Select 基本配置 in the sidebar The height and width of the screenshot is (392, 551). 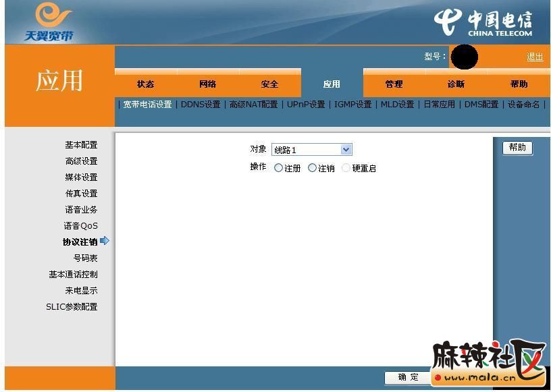click(81, 145)
